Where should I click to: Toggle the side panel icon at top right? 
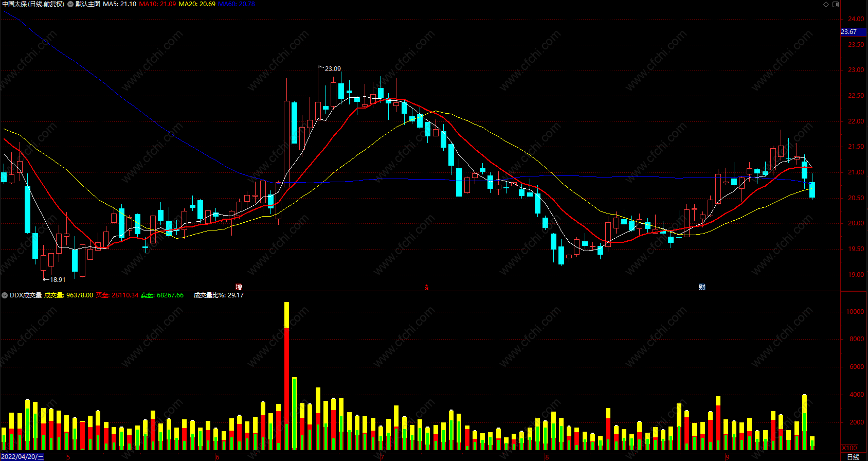tap(836, 4)
